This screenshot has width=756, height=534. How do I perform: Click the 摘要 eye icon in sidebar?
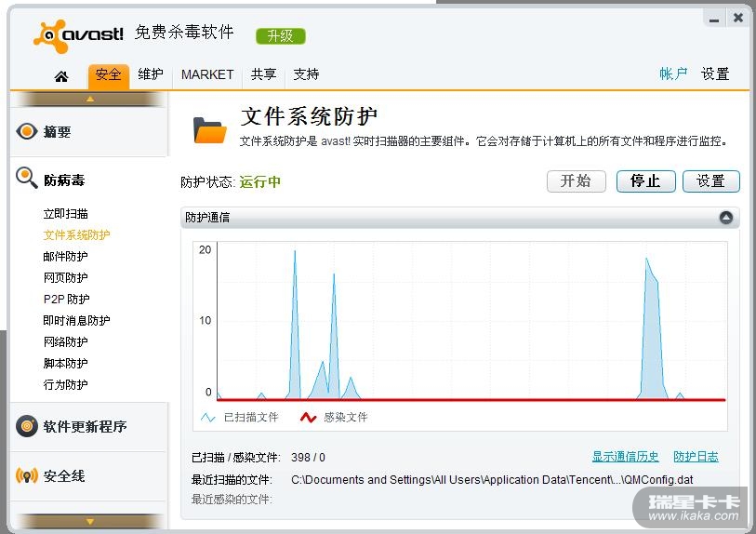(27, 131)
